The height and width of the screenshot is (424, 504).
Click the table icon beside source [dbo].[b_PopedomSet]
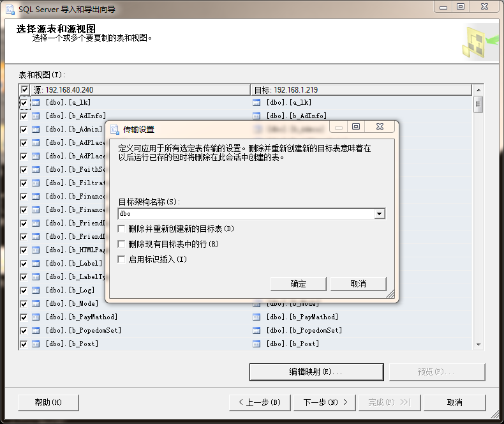(36, 330)
